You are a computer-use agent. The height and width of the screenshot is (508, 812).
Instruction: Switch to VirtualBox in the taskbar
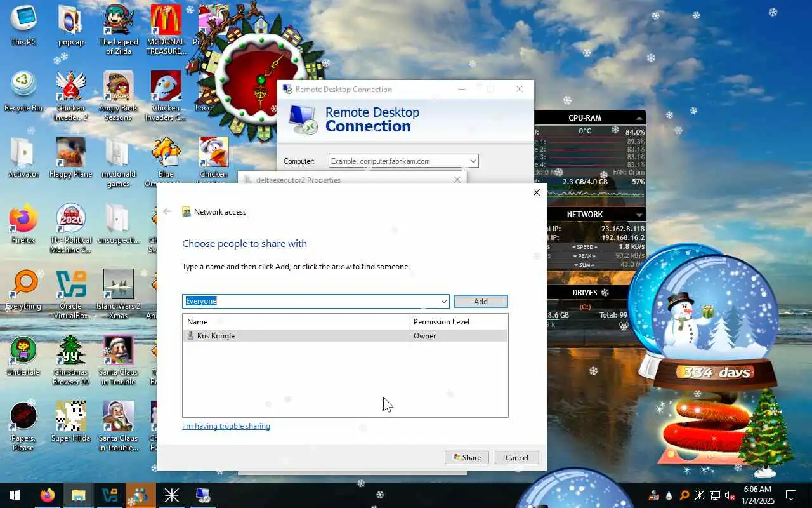pyautogui.click(x=110, y=495)
